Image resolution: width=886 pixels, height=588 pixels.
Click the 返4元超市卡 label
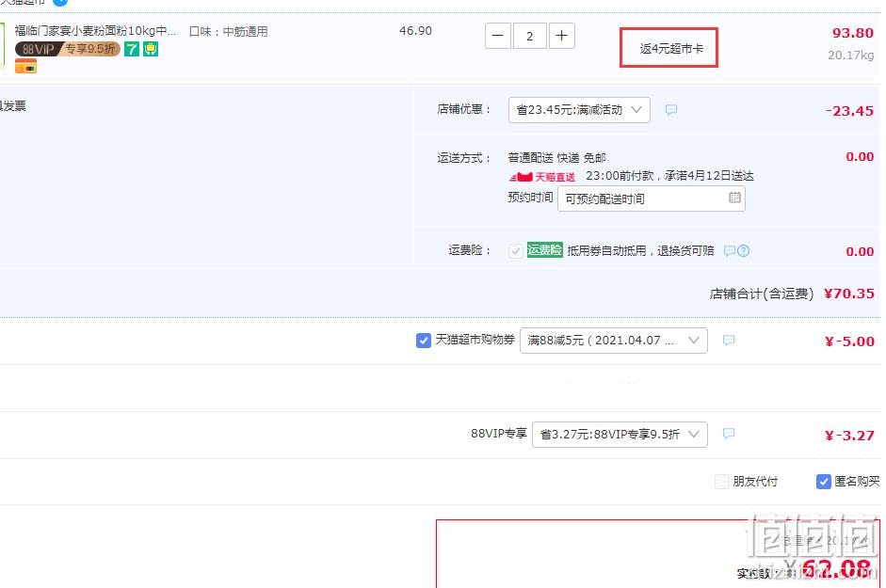(671, 49)
